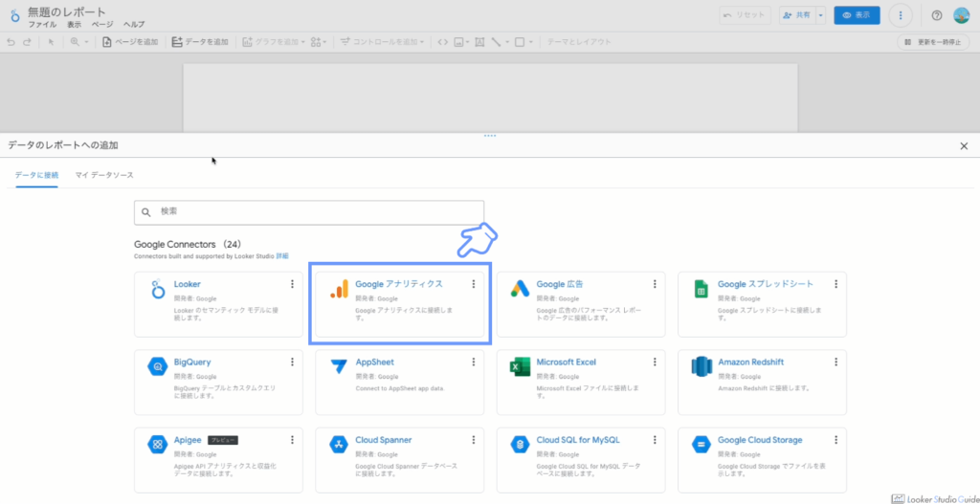Click コントロールを追加 toolbar dropdown
The width and height of the screenshot is (980, 504).
point(382,42)
